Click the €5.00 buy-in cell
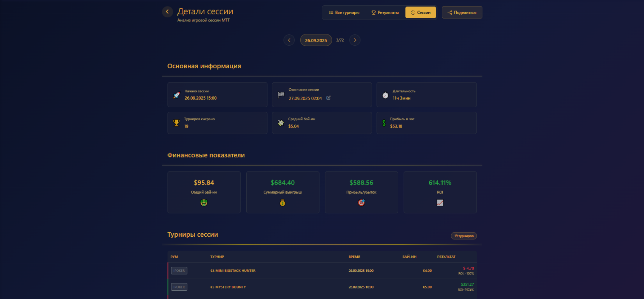Viewport: 644px width, 299px height. click(x=427, y=287)
